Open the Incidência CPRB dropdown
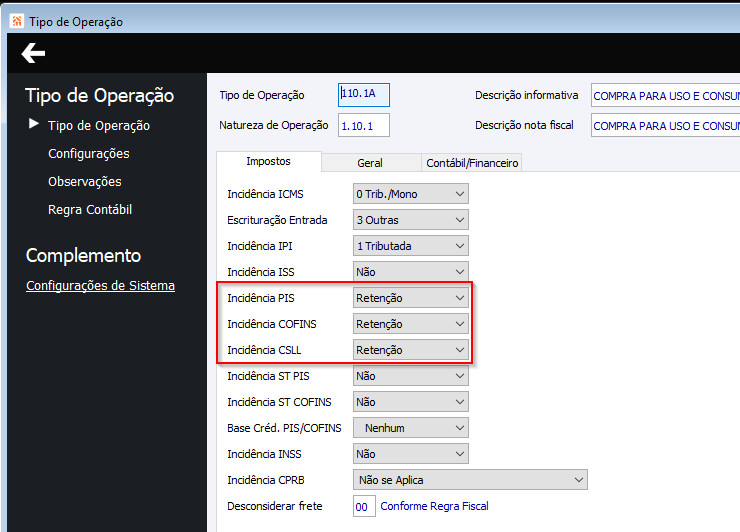Viewport: 740px width, 532px height. [470, 480]
